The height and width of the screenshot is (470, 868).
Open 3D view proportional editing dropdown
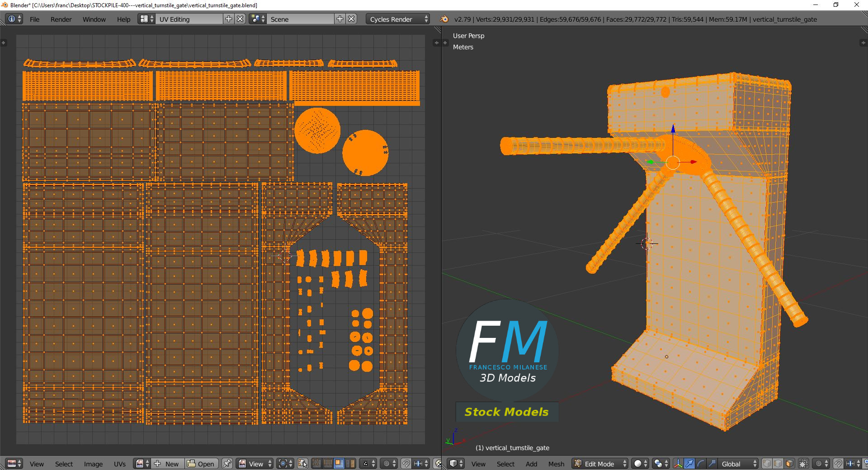[x=821, y=464]
